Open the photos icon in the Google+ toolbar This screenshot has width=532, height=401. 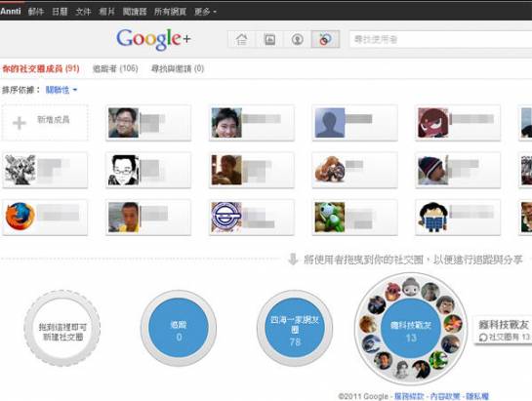pos(269,39)
